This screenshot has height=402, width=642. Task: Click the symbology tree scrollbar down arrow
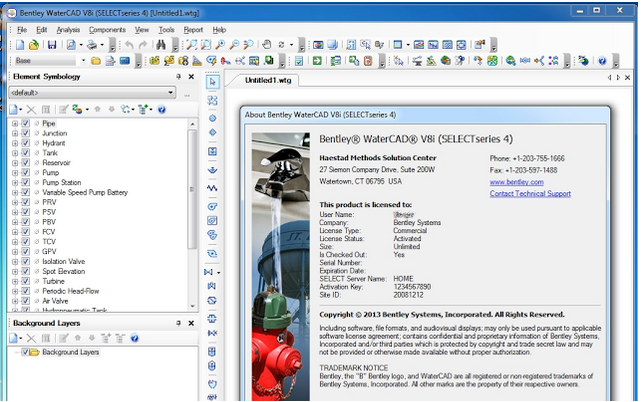pos(192,306)
